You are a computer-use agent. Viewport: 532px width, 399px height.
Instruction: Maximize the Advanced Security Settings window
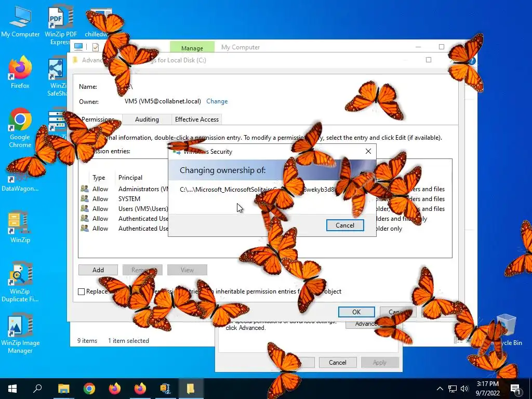pyautogui.click(x=429, y=60)
